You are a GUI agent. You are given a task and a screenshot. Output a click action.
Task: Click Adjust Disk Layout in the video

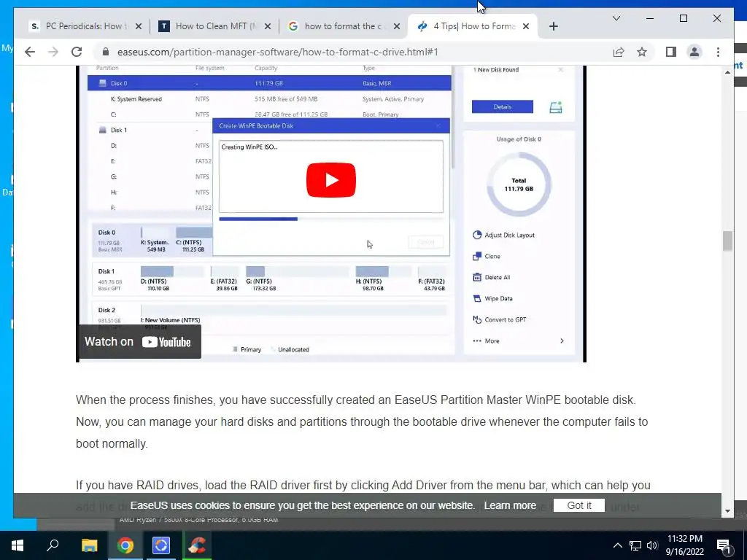(x=503, y=235)
